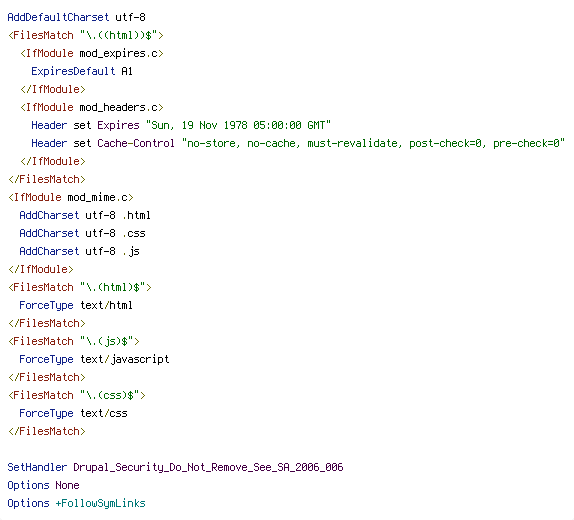
Task: Click the SetHandler Drupal_Security directive
Action: point(175,467)
